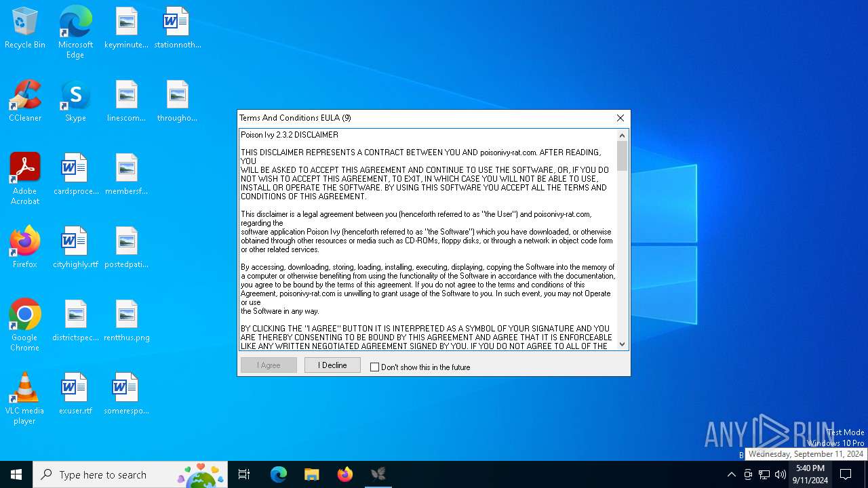Image resolution: width=868 pixels, height=488 pixels.
Task: Click the I Agree button
Action: point(269,365)
